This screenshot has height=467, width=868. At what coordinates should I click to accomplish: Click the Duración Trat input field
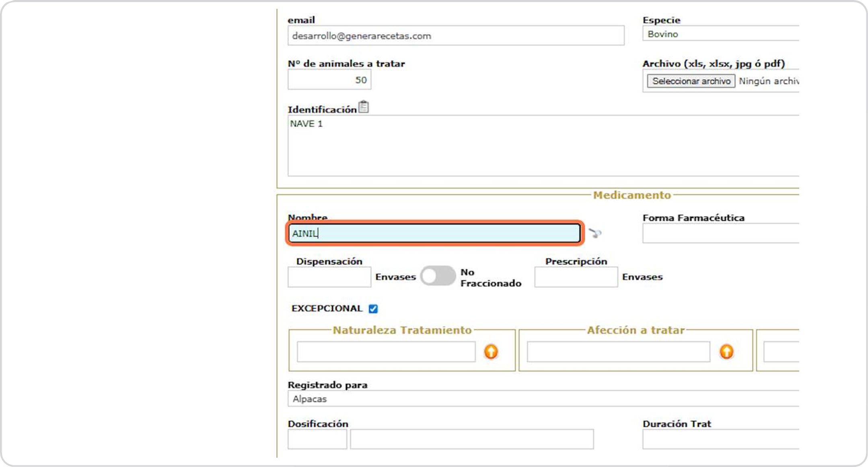click(x=720, y=439)
